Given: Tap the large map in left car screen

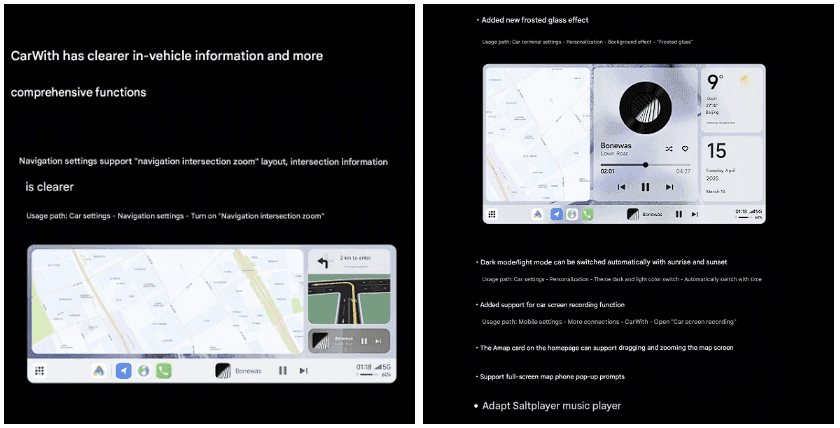Looking at the screenshot, I should 168,301.
